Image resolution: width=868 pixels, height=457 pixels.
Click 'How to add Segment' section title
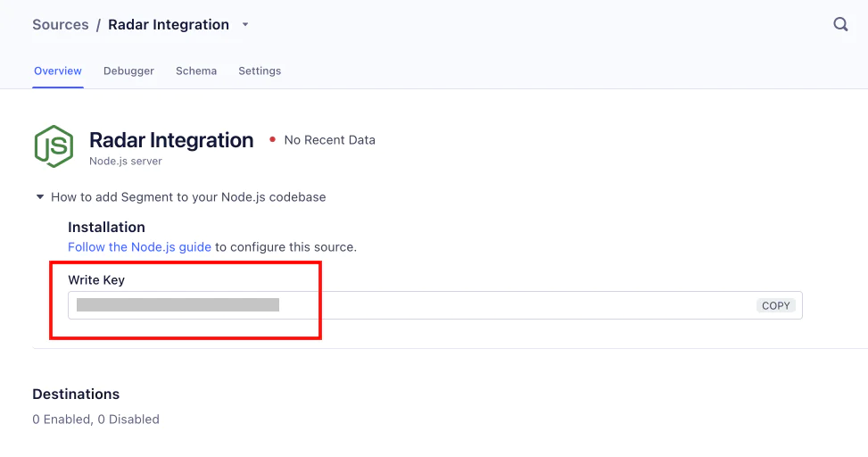188,197
